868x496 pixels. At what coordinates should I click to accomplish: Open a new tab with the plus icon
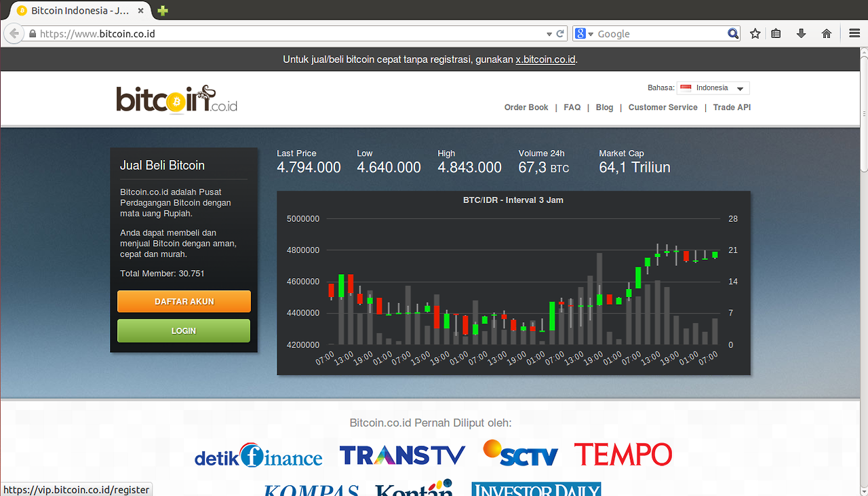(x=163, y=11)
